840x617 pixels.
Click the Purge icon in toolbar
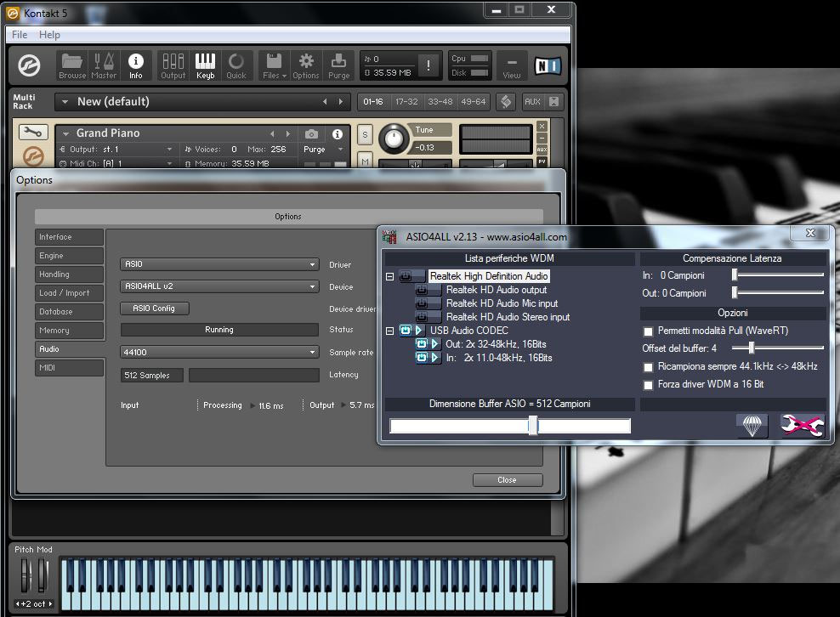click(338, 65)
